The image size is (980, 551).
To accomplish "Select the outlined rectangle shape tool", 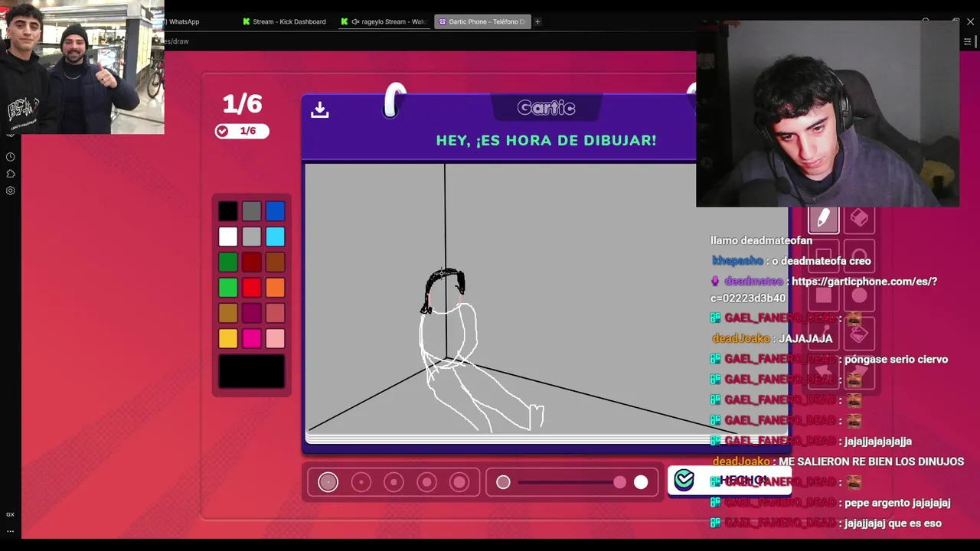I will pyautogui.click(x=824, y=257).
